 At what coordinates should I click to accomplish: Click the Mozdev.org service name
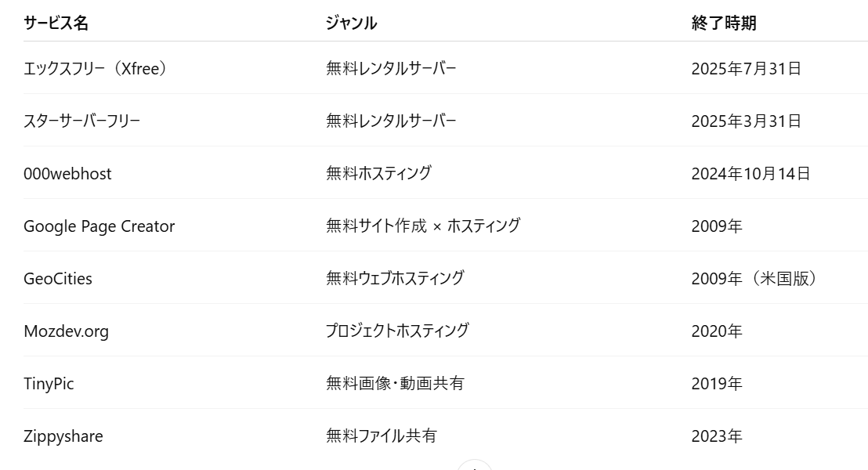pos(66,331)
